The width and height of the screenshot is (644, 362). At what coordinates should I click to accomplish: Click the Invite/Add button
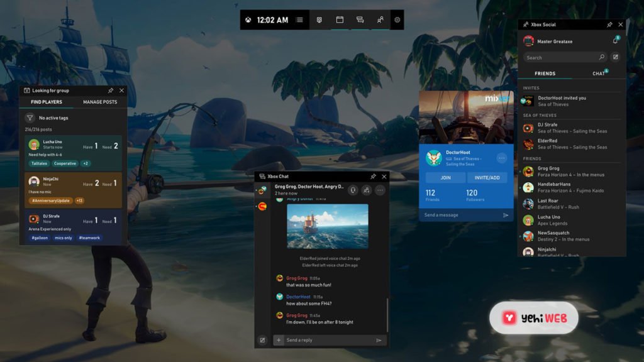click(x=487, y=178)
